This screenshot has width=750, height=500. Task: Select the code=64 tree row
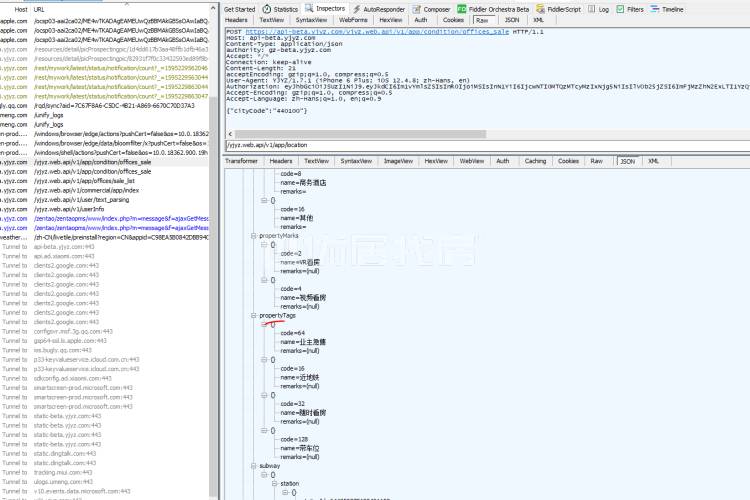point(292,333)
